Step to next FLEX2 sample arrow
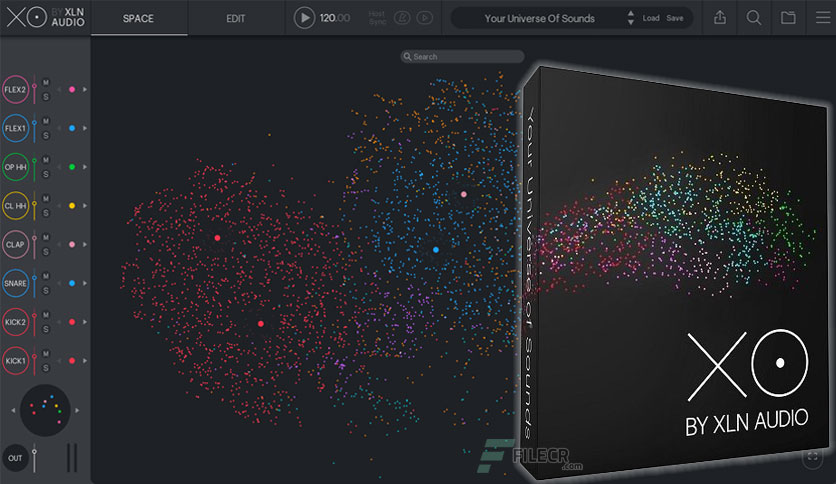The image size is (836, 484). point(85,90)
